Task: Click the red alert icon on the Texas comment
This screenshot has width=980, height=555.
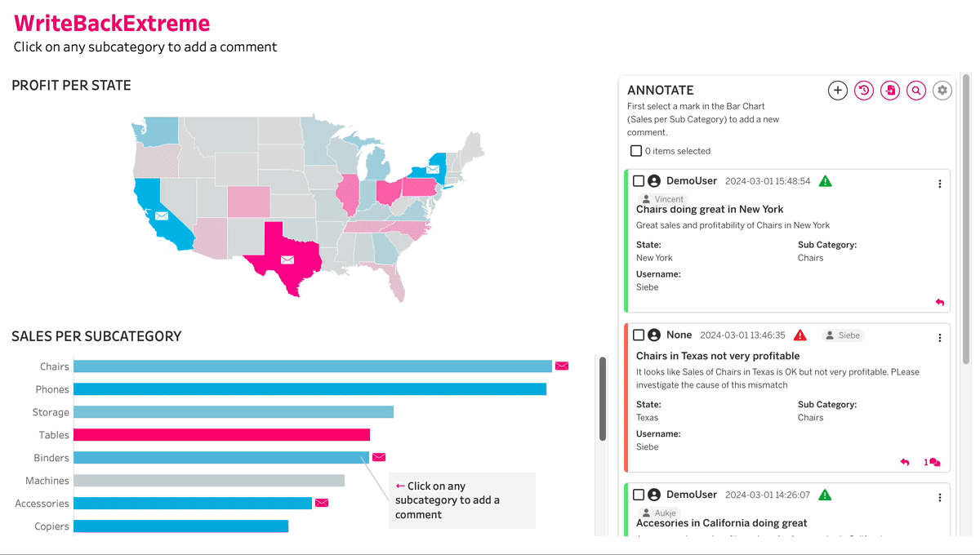Action: pyautogui.click(x=800, y=335)
